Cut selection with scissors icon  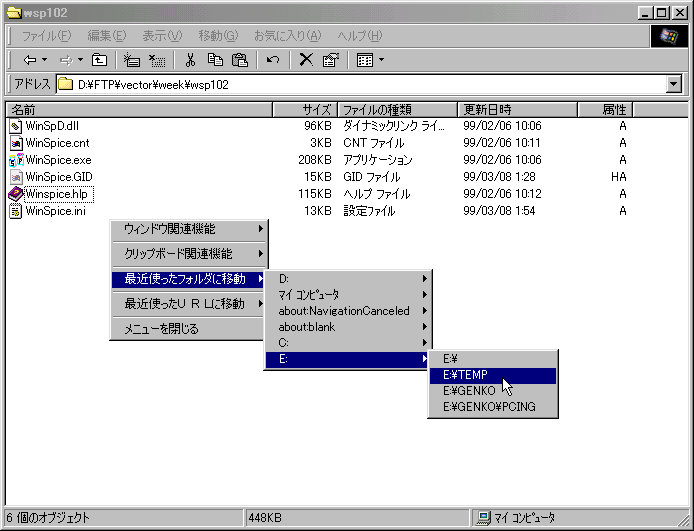(x=190, y=60)
